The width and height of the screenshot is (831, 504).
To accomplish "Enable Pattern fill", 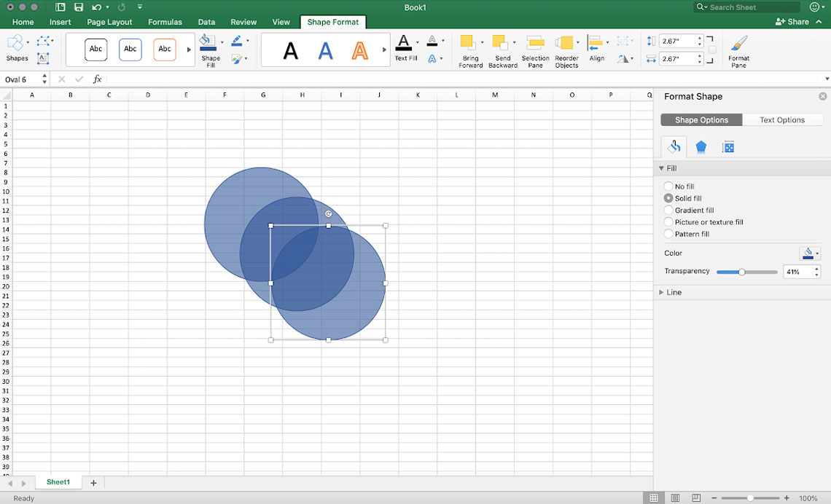I will (x=668, y=234).
